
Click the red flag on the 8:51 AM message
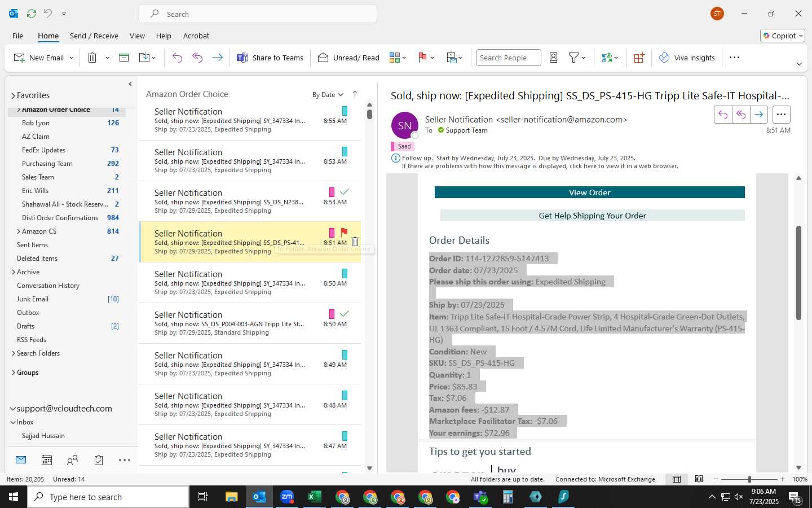click(345, 232)
